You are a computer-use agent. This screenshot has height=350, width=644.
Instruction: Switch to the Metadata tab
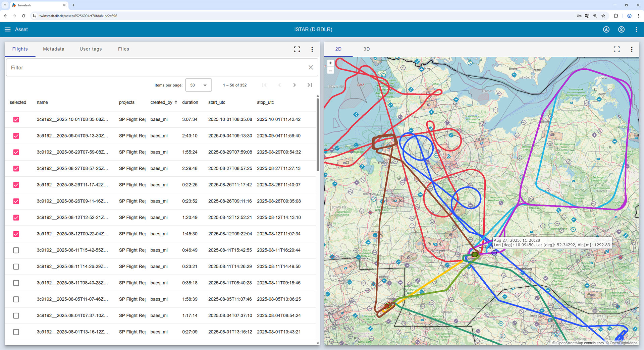tap(54, 49)
